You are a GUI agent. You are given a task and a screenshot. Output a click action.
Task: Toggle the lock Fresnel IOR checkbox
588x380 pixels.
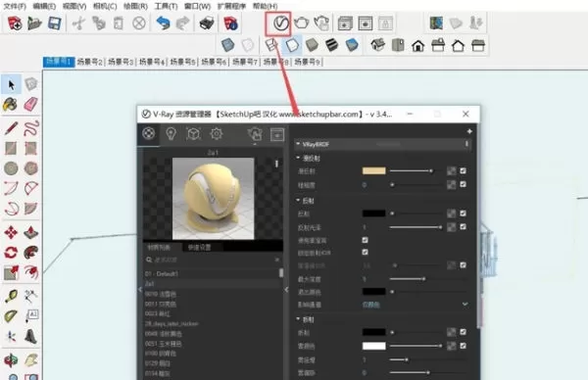point(365,253)
